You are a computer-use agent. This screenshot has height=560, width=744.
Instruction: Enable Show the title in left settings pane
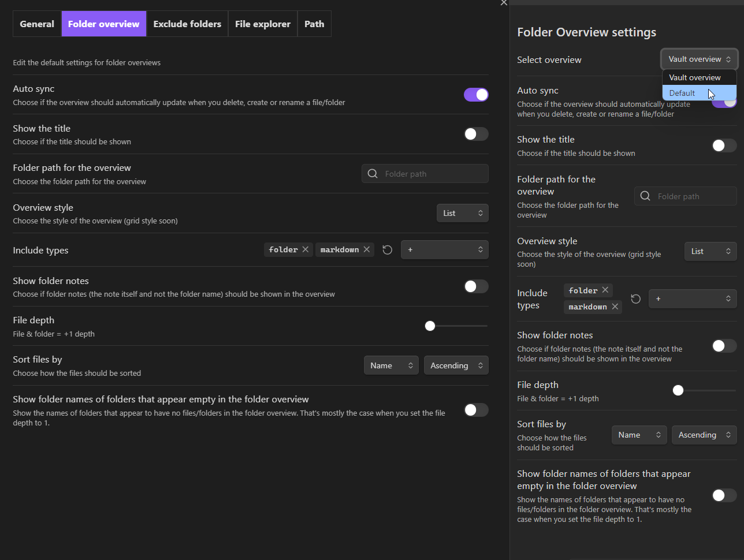pos(476,134)
